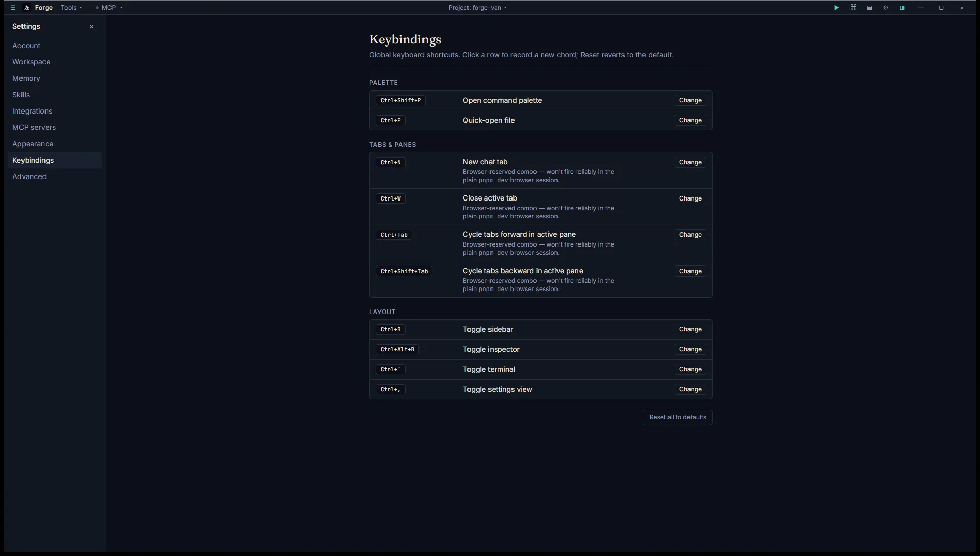Click the Ctrl+, key chip

point(391,389)
